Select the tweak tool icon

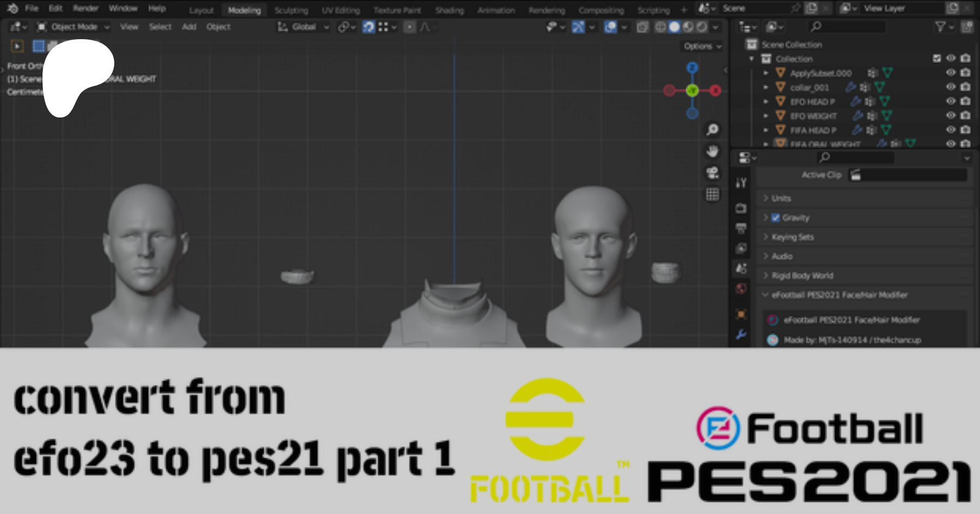pos(17,46)
